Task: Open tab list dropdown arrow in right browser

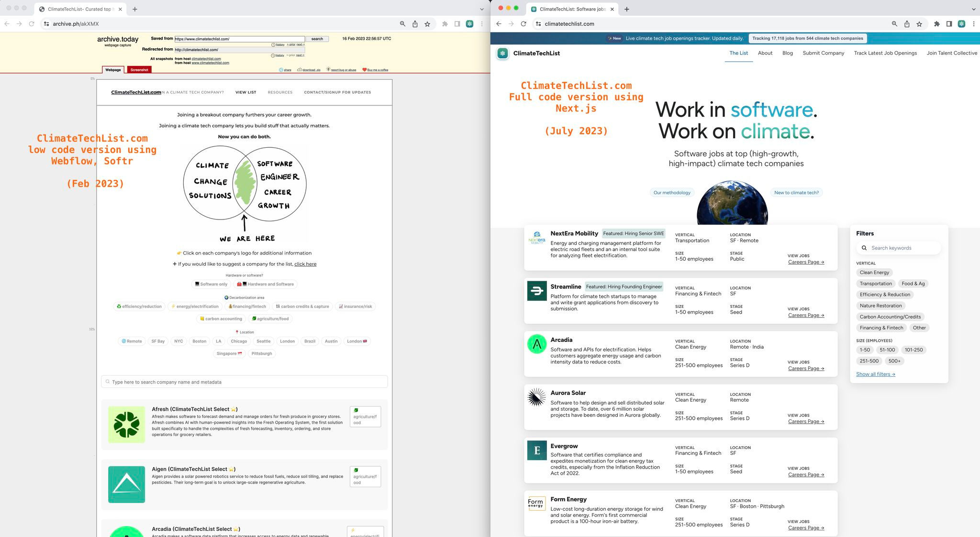Action: click(974, 9)
